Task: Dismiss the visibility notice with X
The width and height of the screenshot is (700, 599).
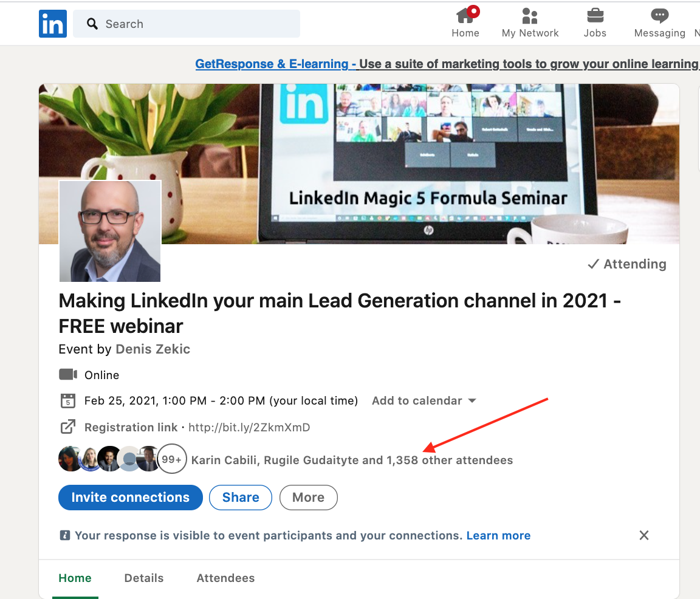Action: [643, 535]
